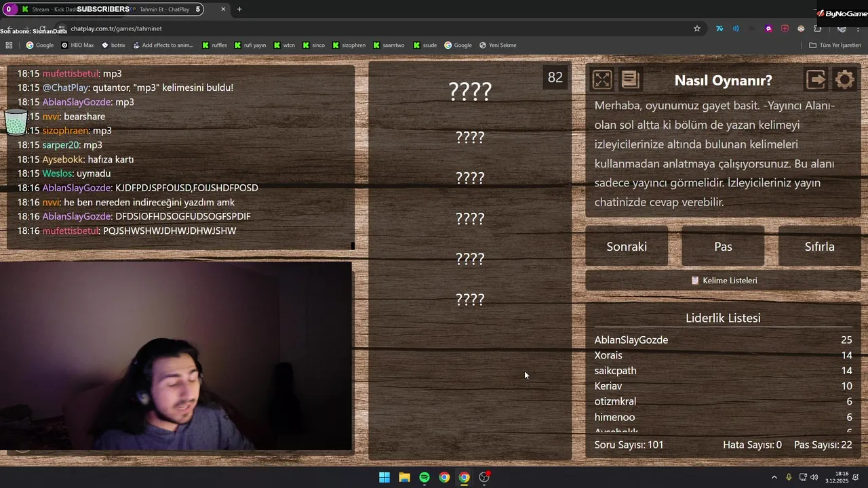Click the Chrome taskbar icon next to OBS
The height and width of the screenshot is (488, 868).
click(x=464, y=477)
